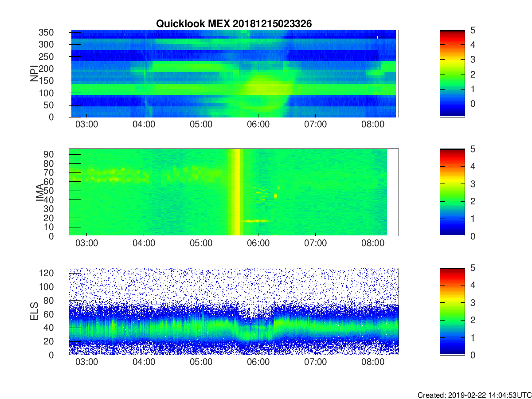This screenshot has height=399, width=532.
Task: Click the ELS spectrogram plot area
Action: (234, 311)
